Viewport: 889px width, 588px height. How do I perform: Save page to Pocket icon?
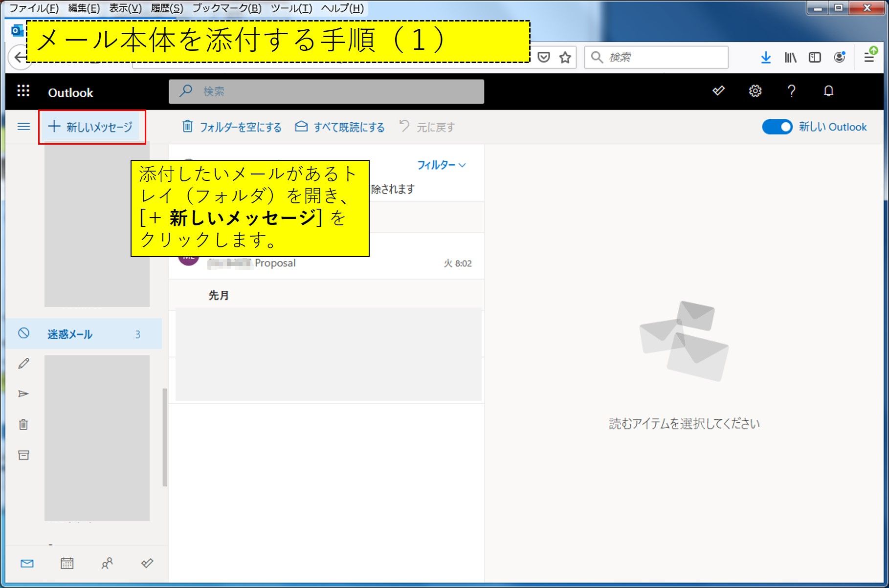pyautogui.click(x=543, y=57)
